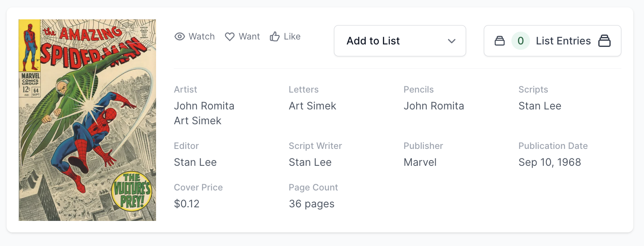The height and width of the screenshot is (246, 644).
Task: Open Stan Lee under Editor
Action: coord(195,162)
